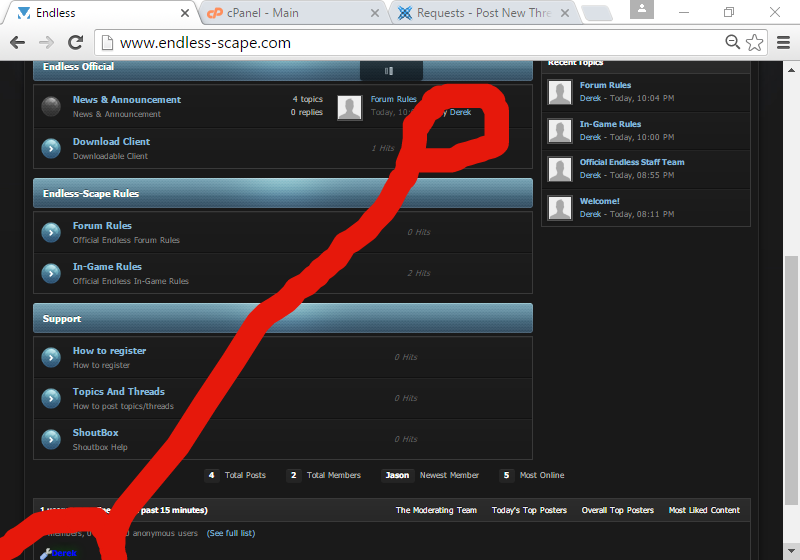Open the Forum Rules category link
The height and width of the screenshot is (560, 800).
102,226
